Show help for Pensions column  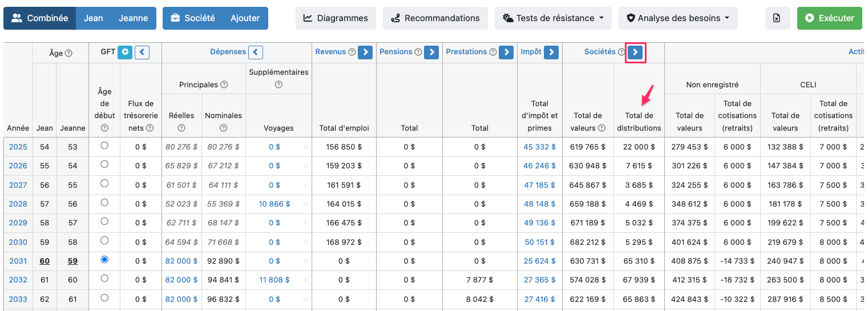click(418, 52)
